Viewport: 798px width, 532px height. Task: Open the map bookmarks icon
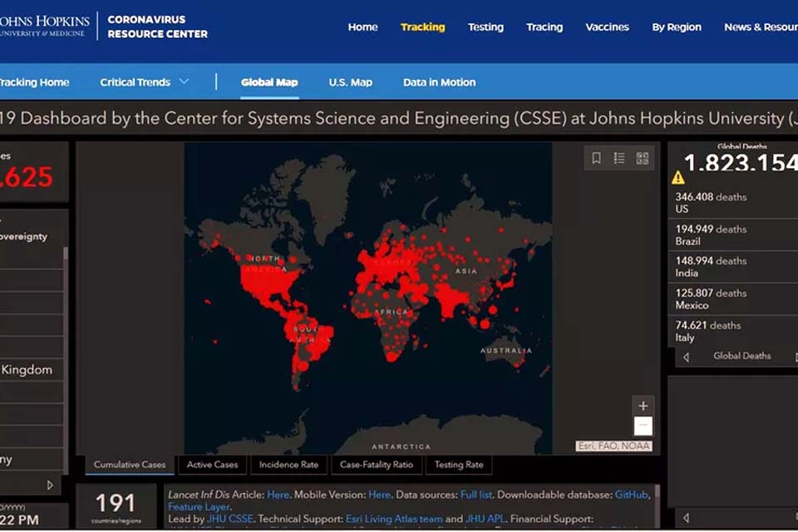click(x=596, y=158)
